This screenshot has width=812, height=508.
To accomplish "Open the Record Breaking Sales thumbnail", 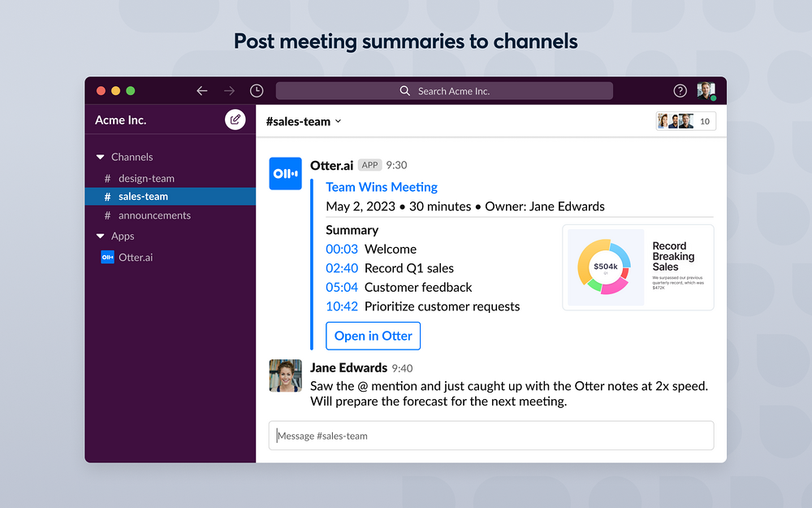I will [x=638, y=267].
